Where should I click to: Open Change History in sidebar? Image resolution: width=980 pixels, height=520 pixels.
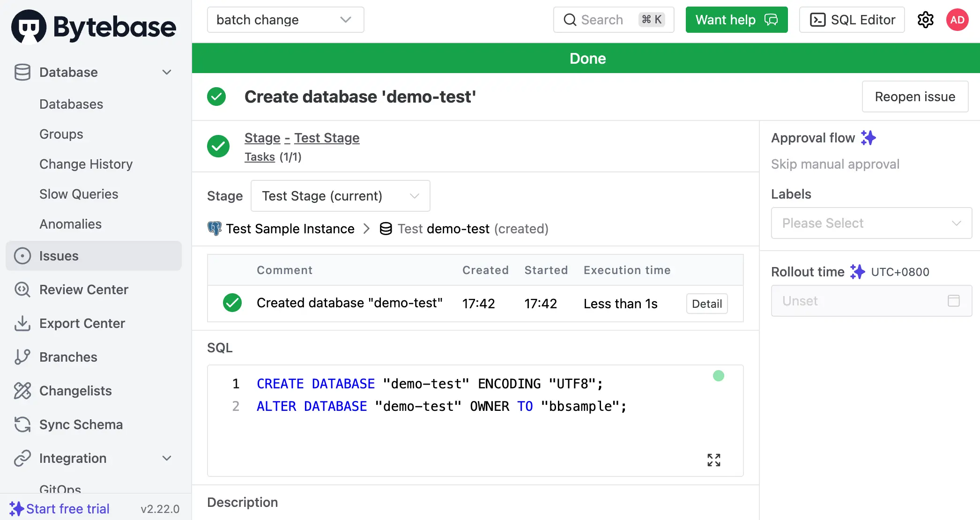click(86, 164)
